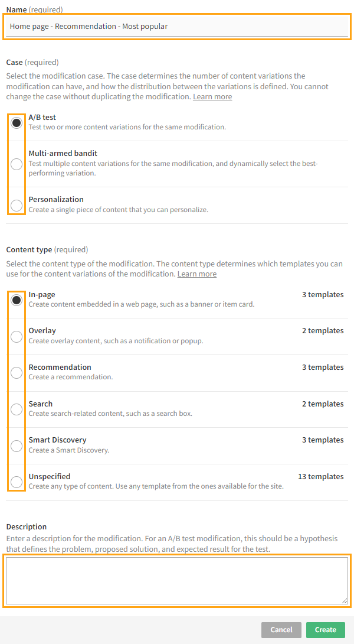Click the '13 templates' count for Unspecified
The height and width of the screenshot is (644, 354).
[320, 477]
